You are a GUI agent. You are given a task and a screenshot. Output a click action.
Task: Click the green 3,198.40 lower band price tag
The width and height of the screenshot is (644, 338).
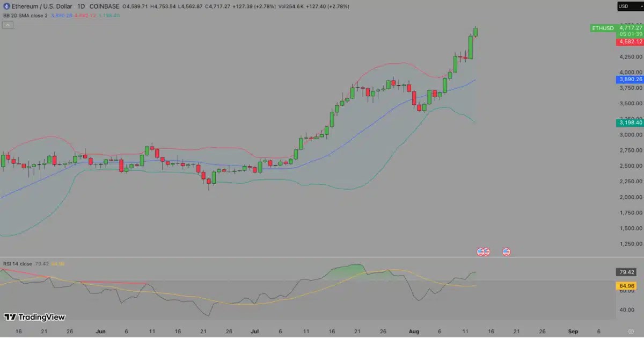630,123
